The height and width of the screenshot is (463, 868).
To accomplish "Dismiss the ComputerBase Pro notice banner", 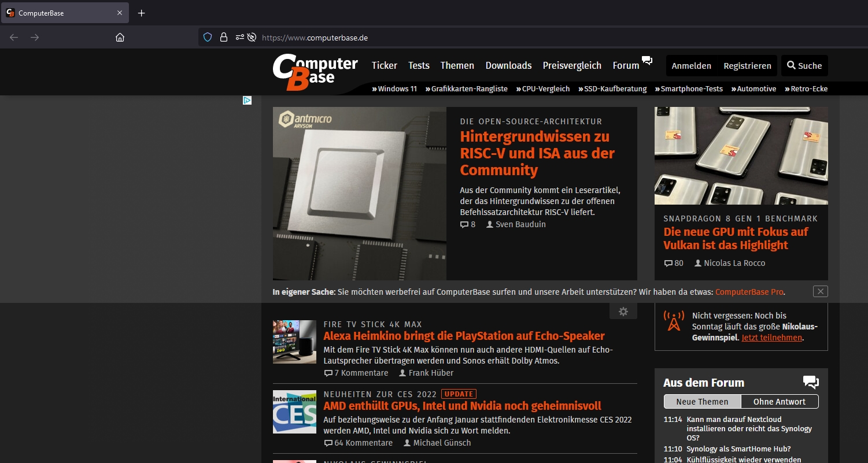I will (x=820, y=291).
